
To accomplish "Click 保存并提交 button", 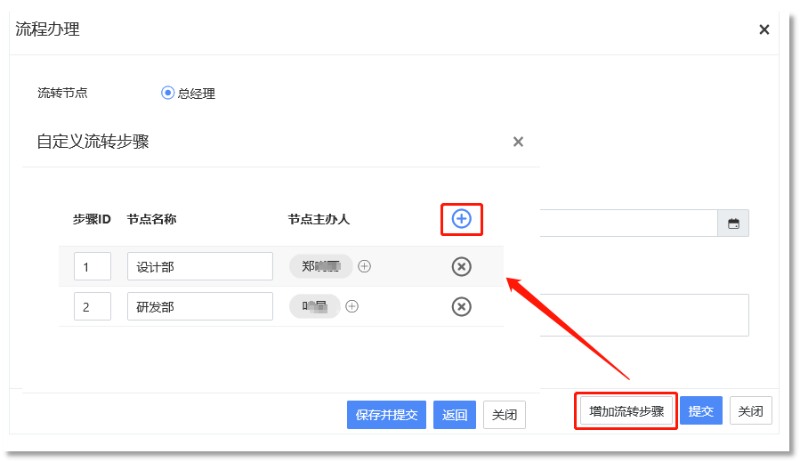I will pyautogui.click(x=386, y=415).
